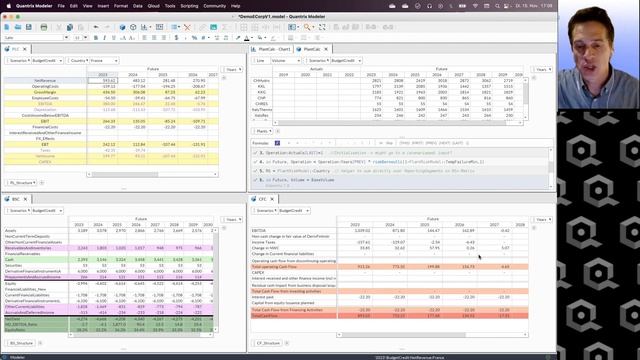The width and height of the screenshot is (640, 360).
Task: Open the BSC Scenarios BudgetCredit dropdown
Action: pyautogui.click(x=47, y=211)
